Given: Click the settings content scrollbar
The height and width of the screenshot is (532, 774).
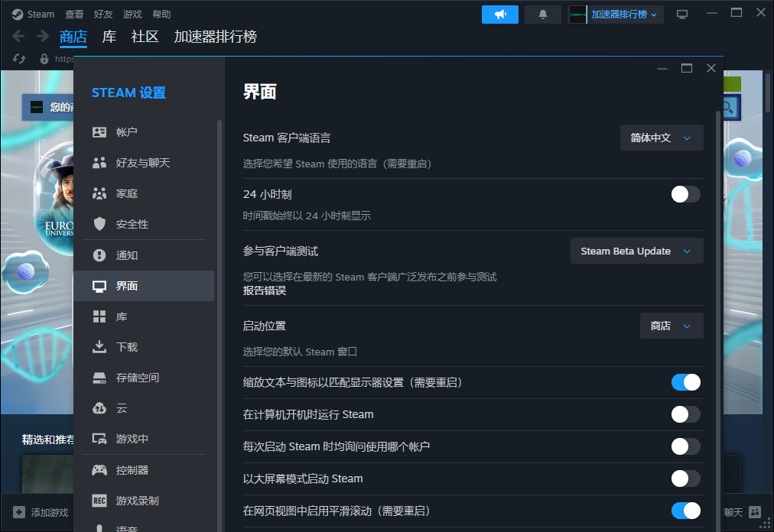Looking at the screenshot, I should (718, 321).
